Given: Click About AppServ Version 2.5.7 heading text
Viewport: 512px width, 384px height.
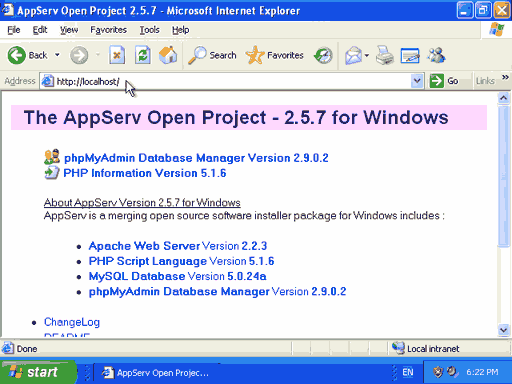Looking at the screenshot, I should tap(142, 202).
